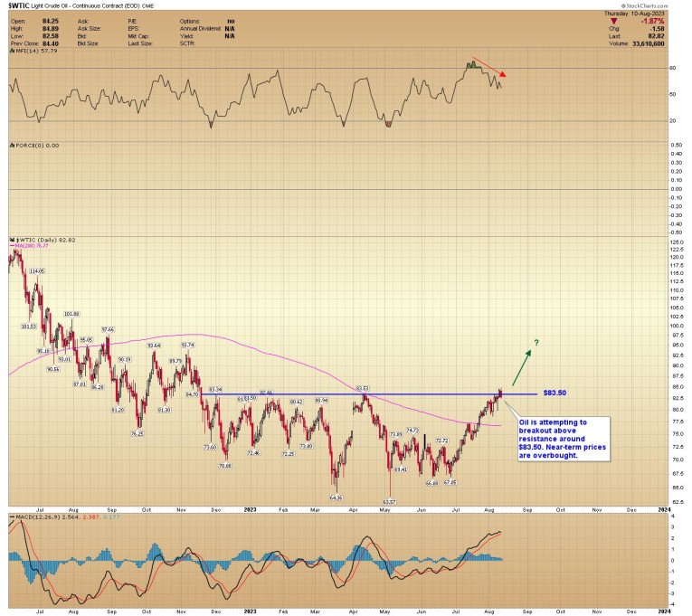Click the 95.05 peak price label

[87, 340]
